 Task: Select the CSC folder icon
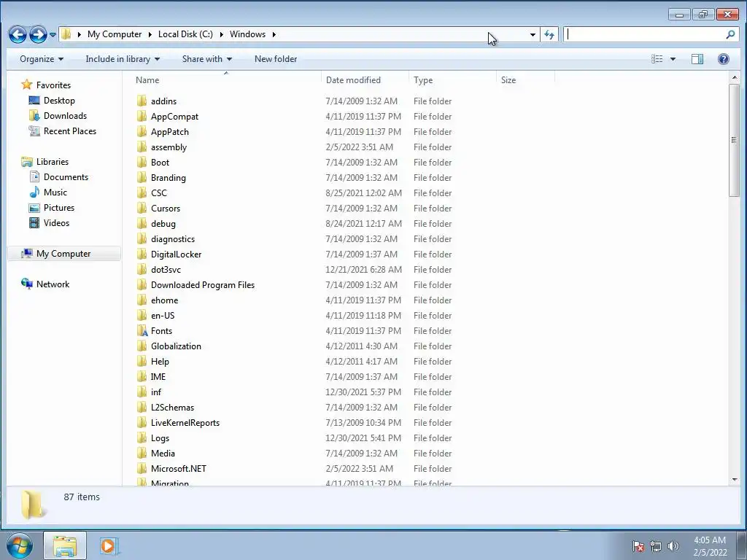pyautogui.click(x=142, y=192)
